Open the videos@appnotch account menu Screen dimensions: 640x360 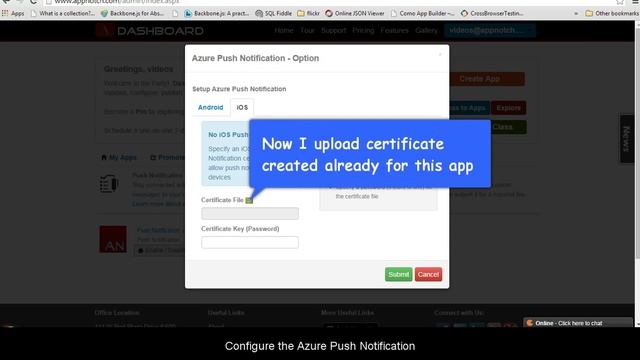(490, 31)
